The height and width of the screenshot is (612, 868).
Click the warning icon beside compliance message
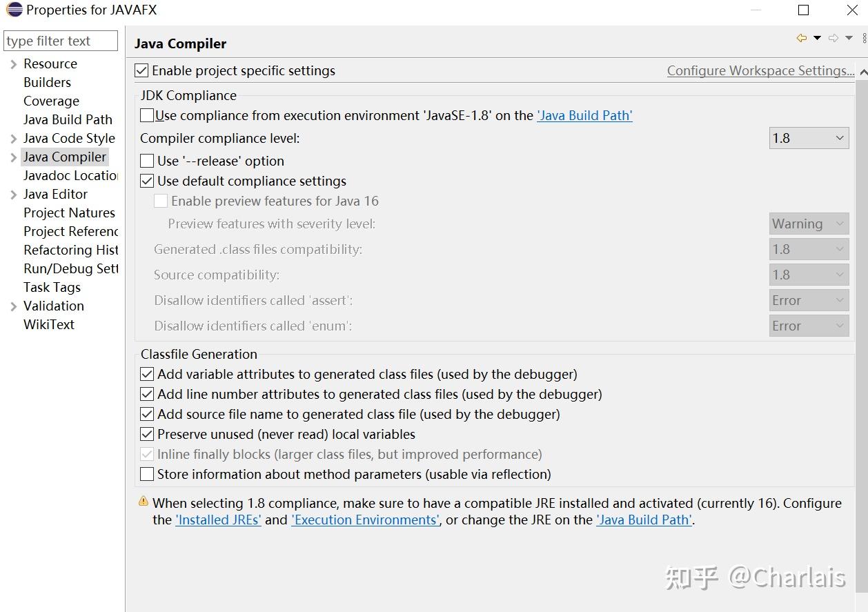[143, 502]
